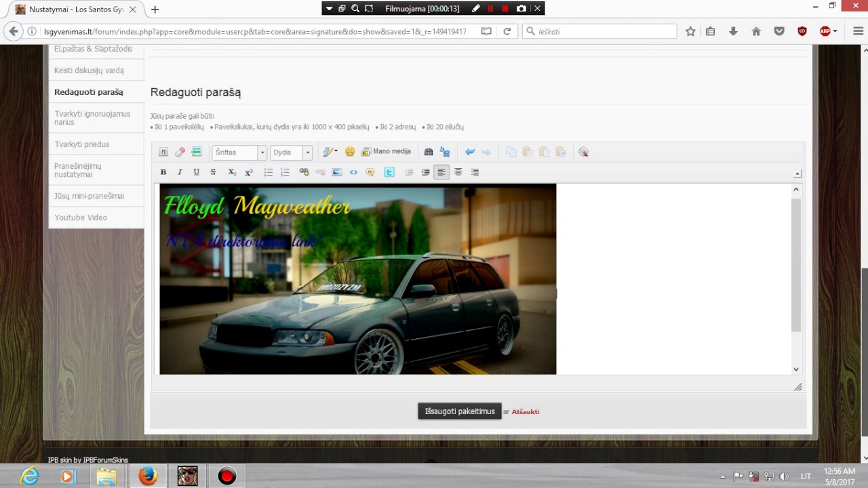Image resolution: width=868 pixels, height=488 pixels.
Task: Click the Ieškoti search field
Action: click(x=599, y=31)
